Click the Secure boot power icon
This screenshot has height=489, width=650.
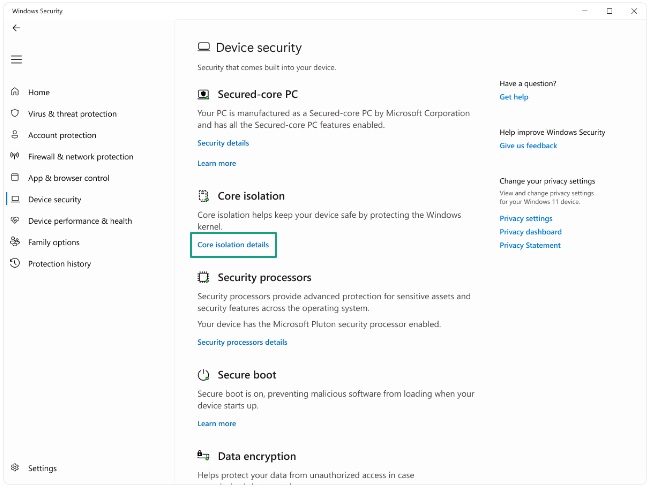pos(203,375)
